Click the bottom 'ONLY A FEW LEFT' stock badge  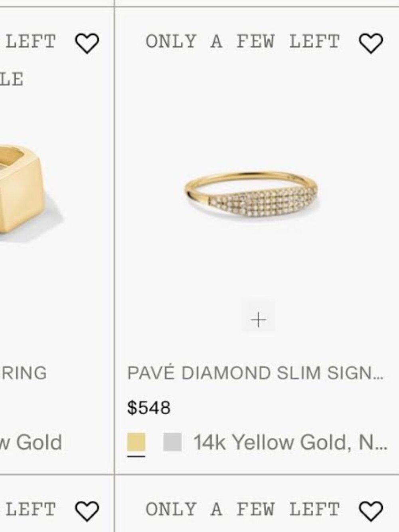pos(241,508)
